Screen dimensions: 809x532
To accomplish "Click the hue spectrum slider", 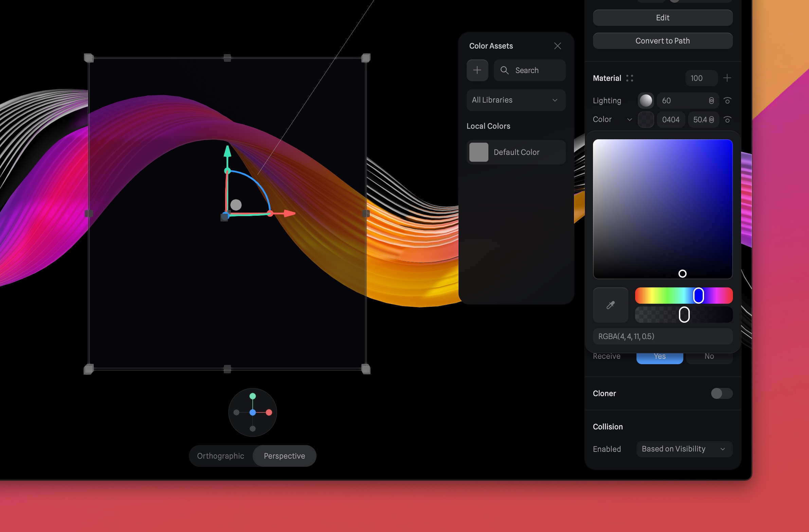I will (x=683, y=296).
